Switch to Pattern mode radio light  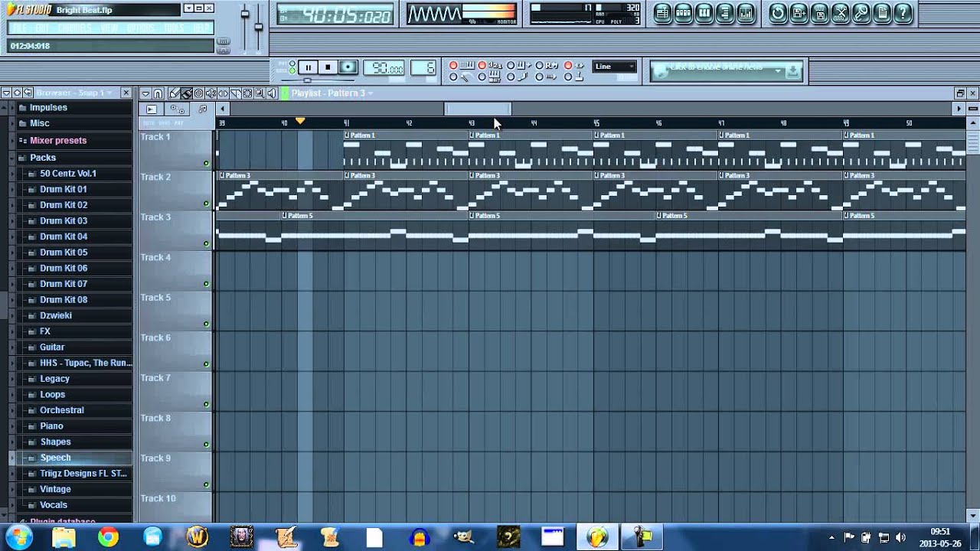coord(292,64)
